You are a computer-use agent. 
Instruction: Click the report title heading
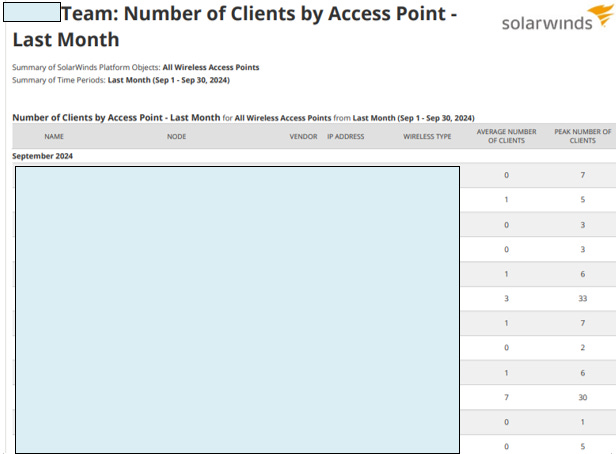[x=235, y=26]
